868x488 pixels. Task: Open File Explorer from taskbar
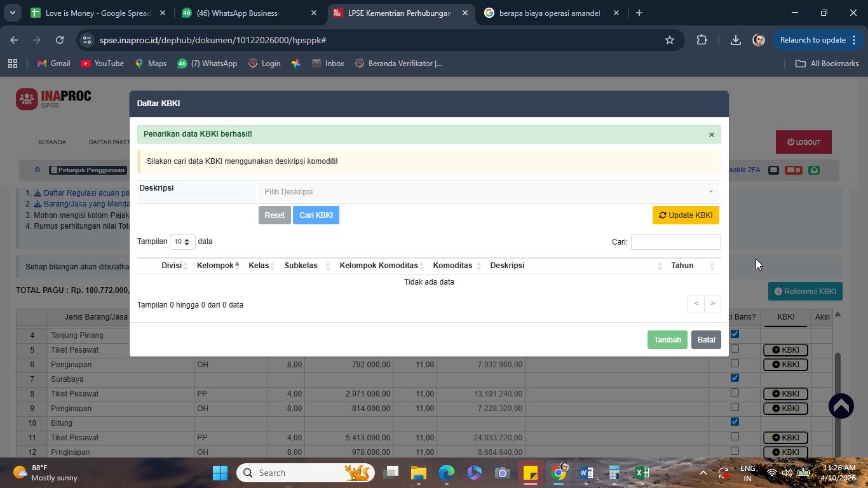click(x=418, y=473)
